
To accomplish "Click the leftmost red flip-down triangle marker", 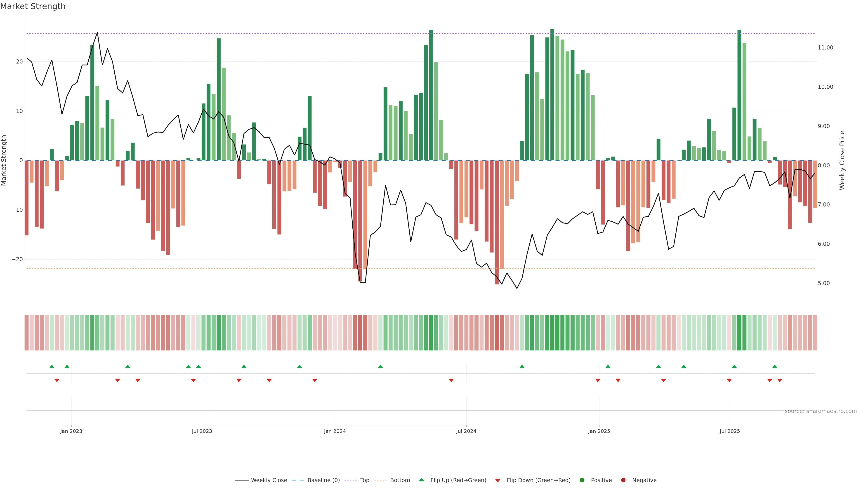I will point(57,380).
